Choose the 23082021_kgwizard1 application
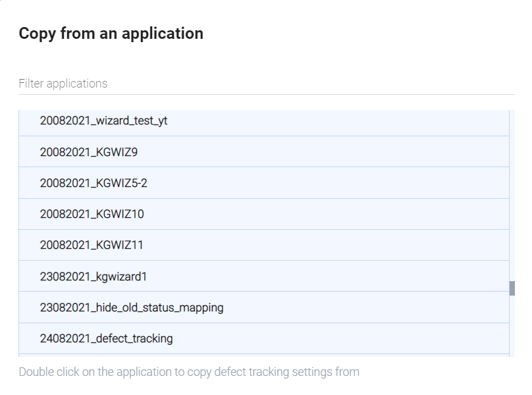 pyautogui.click(x=93, y=276)
